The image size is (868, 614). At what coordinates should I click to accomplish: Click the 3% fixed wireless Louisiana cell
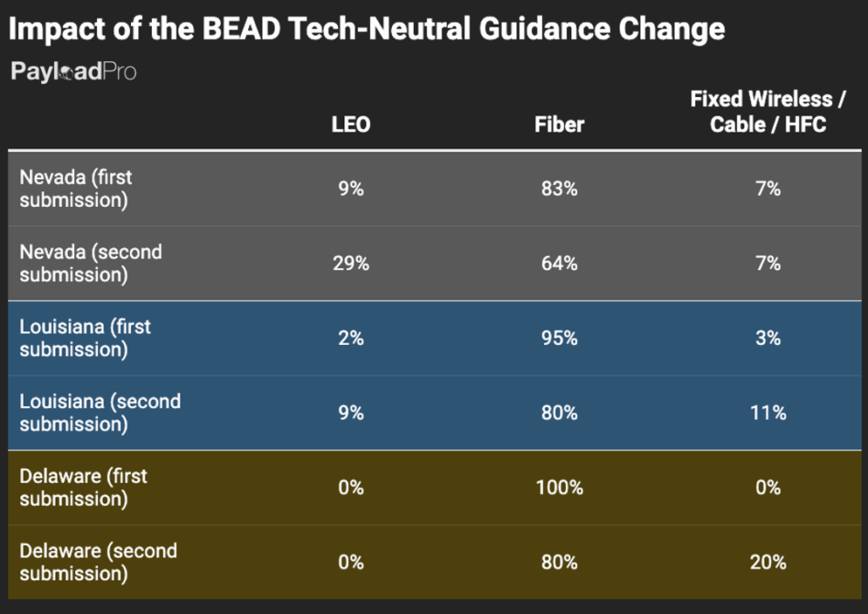[x=767, y=338]
